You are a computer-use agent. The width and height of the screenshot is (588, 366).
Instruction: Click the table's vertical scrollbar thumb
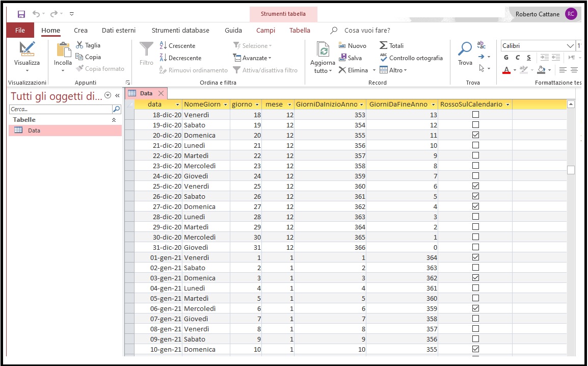[x=571, y=170]
